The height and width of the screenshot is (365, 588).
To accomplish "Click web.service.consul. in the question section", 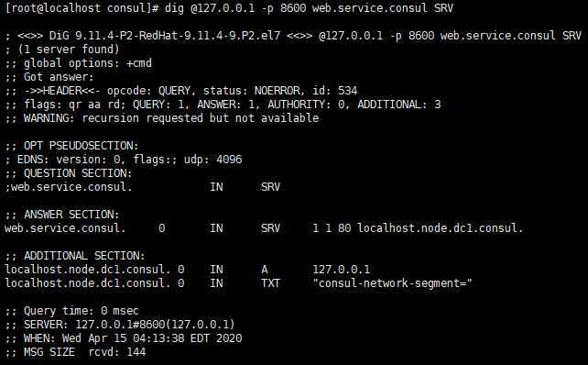I will (x=69, y=187).
